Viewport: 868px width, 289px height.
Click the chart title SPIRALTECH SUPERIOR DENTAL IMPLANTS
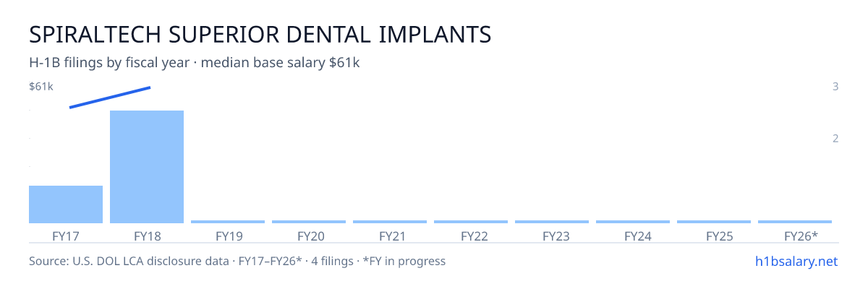(x=260, y=34)
